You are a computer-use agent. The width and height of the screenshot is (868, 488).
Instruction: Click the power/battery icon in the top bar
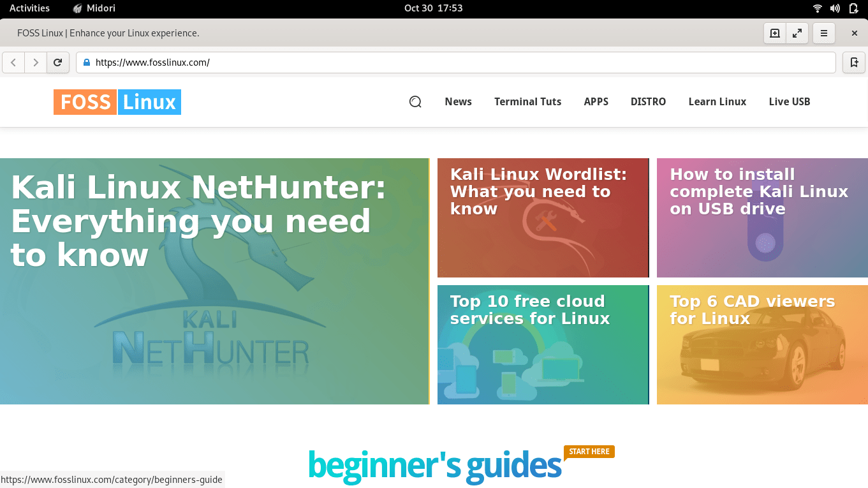(x=853, y=8)
